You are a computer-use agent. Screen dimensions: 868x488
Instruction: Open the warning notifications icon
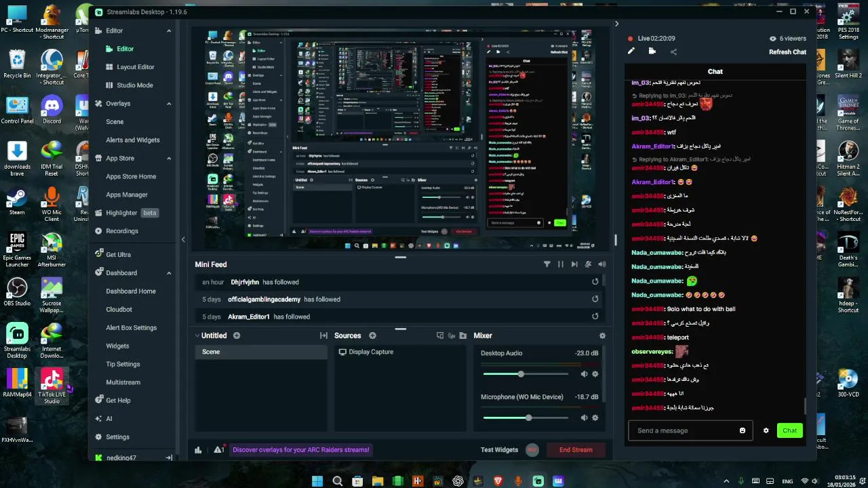[x=218, y=450]
